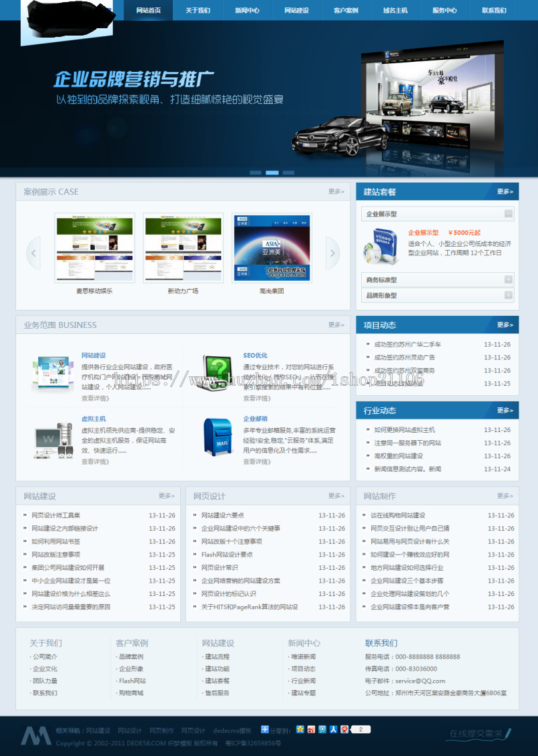Click the next arrow in the case showcase carousel
538x756 pixels.
click(x=332, y=253)
